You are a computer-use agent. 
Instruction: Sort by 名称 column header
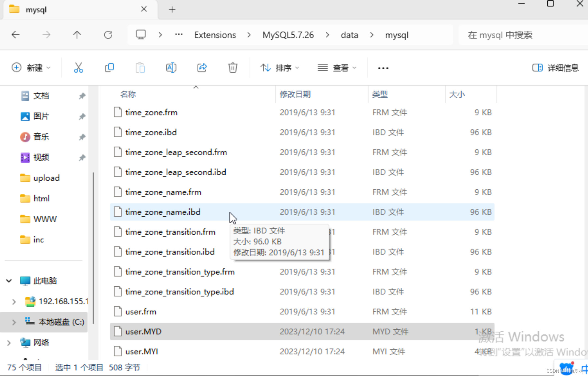[128, 95]
